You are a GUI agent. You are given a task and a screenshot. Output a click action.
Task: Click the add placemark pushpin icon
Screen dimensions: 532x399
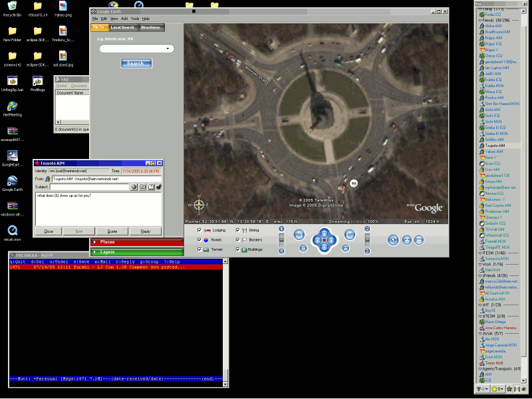tap(394, 240)
